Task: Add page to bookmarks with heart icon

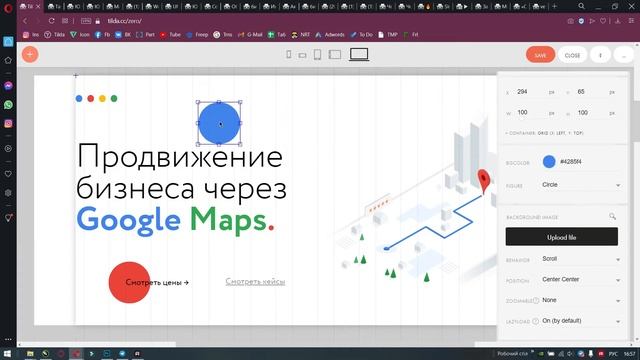Action: click(603, 21)
